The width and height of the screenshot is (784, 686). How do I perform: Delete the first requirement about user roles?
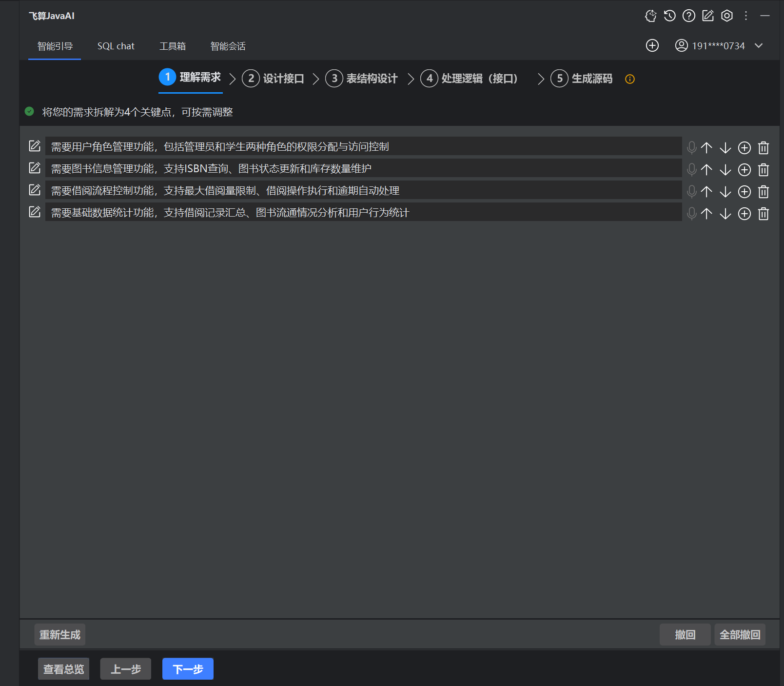coord(763,147)
